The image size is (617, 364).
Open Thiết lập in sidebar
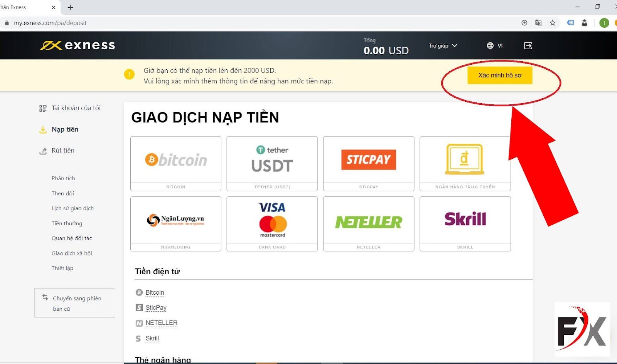coord(62,268)
